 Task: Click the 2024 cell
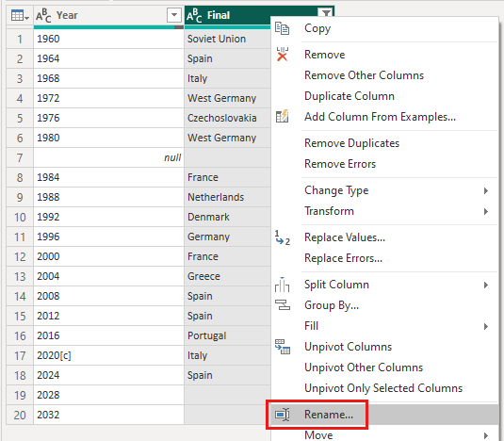108,375
